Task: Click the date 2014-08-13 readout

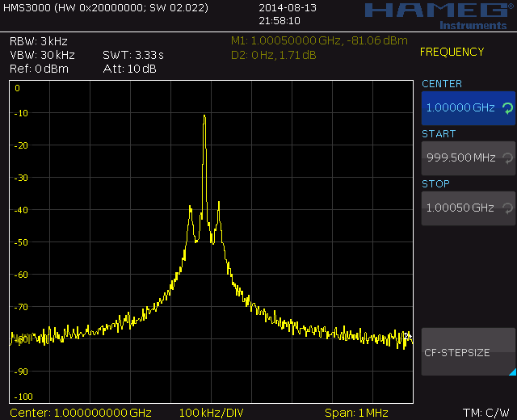Action: tap(288, 7)
